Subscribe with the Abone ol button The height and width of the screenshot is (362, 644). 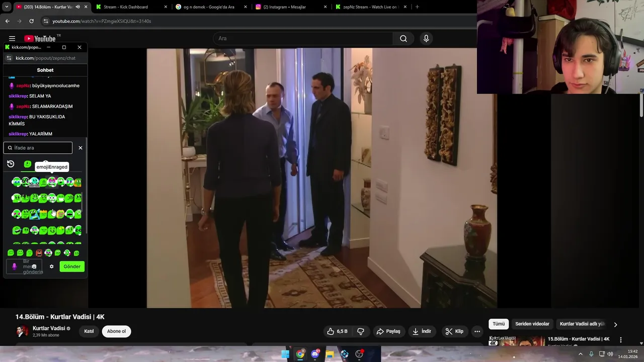(x=116, y=331)
